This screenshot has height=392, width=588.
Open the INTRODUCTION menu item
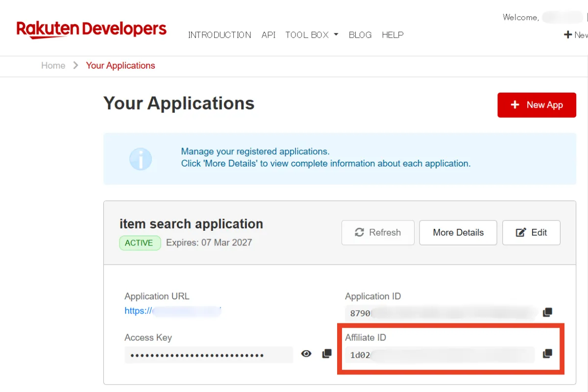click(220, 35)
